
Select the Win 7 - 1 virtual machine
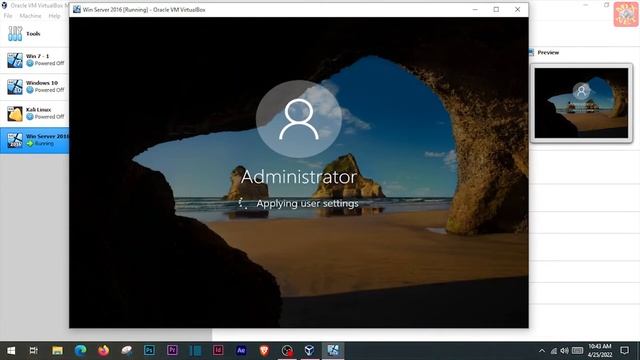[x=34, y=60]
